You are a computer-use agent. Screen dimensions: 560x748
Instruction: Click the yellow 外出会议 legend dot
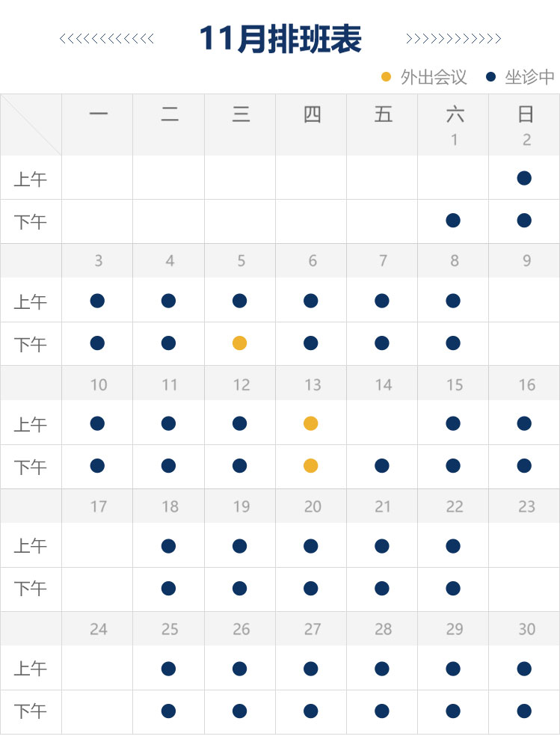point(386,76)
